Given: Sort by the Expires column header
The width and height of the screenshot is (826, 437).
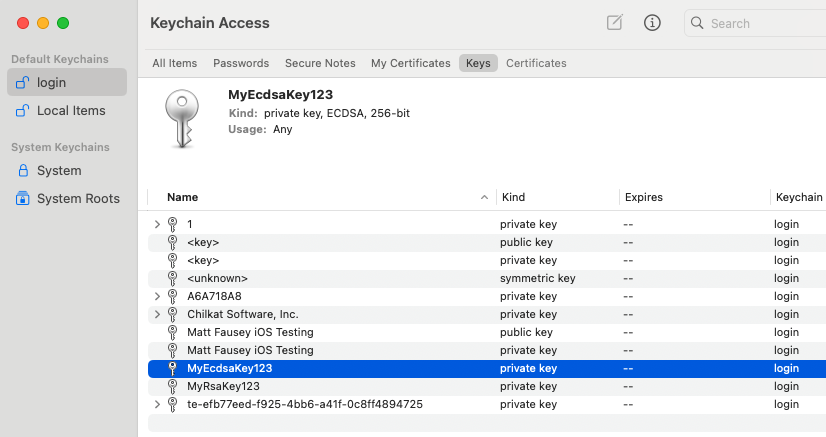Looking at the screenshot, I should (643, 197).
